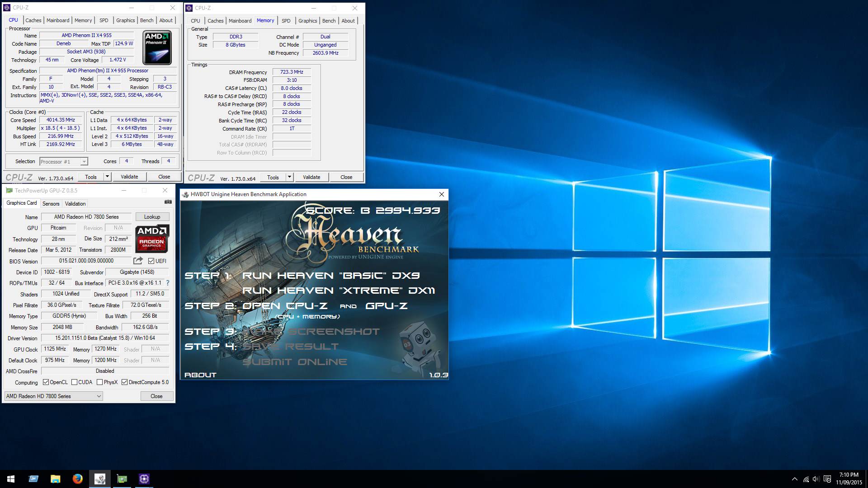Screen dimensions: 868x488
Task: Click Validate in left CPU-Z window
Action: pyautogui.click(x=129, y=177)
